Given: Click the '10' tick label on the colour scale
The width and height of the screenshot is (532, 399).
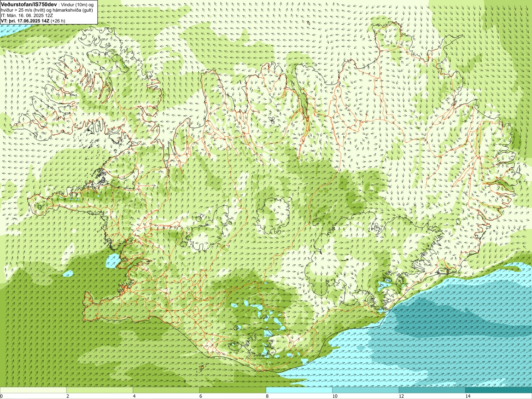Looking at the screenshot, I should coord(335,396).
